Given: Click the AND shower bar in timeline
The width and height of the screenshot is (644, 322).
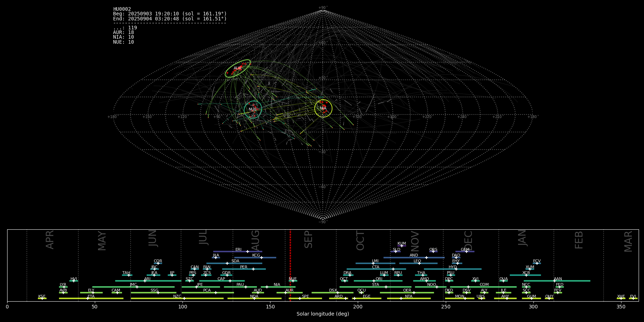Looking at the screenshot, I should pyautogui.click(x=414, y=257).
